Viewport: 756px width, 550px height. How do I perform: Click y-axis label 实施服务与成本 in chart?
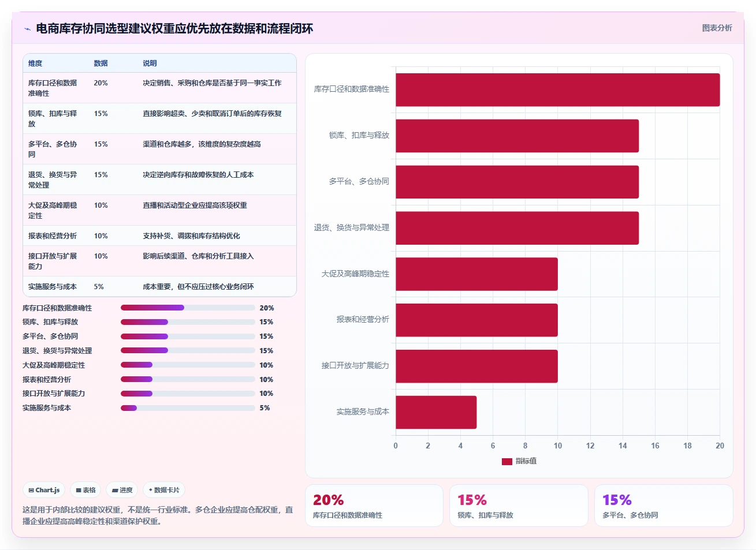[x=363, y=412]
